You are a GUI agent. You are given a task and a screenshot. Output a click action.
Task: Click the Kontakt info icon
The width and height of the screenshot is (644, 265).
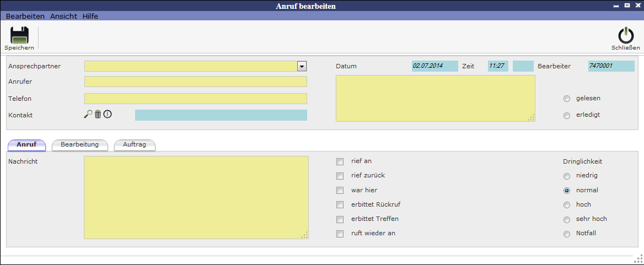(108, 114)
